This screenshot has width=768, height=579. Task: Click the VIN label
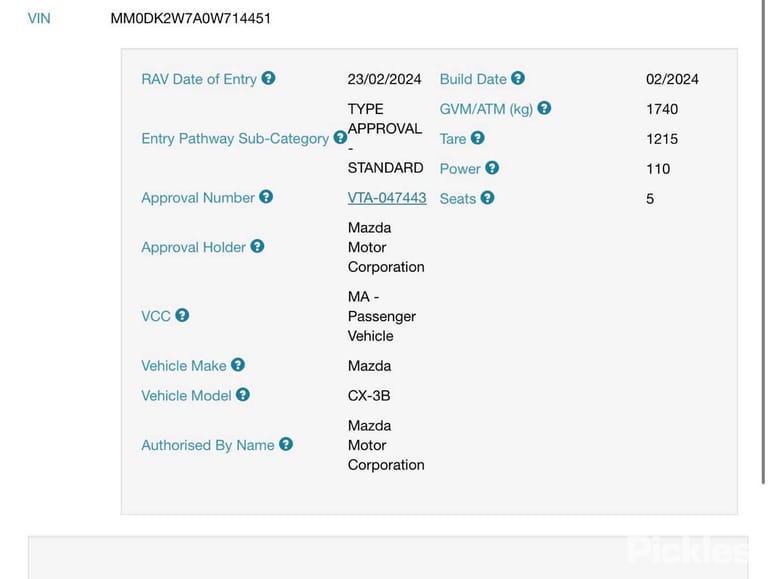point(39,19)
